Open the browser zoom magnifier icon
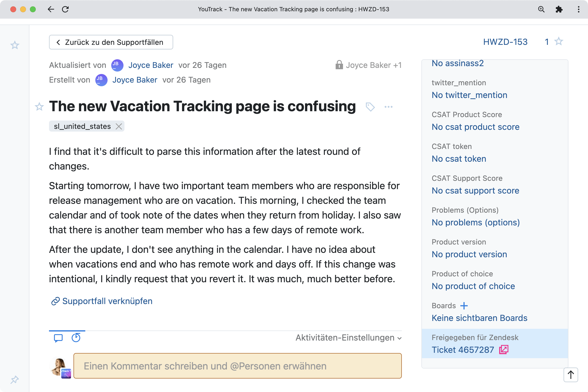The width and height of the screenshot is (588, 392). tap(541, 9)
